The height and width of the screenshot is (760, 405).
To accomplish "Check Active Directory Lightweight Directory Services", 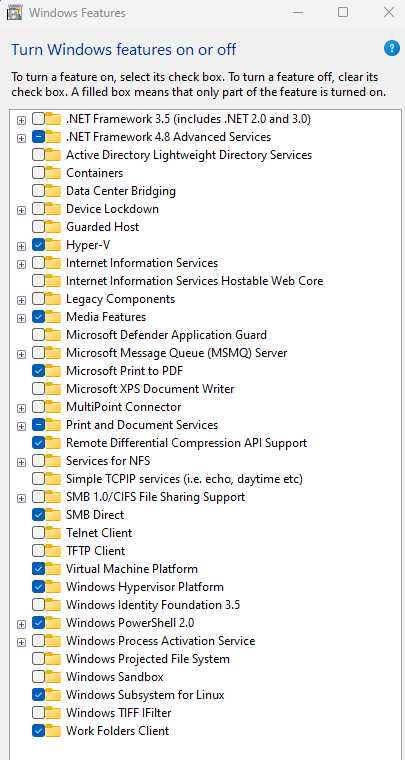I will (38, 155).
